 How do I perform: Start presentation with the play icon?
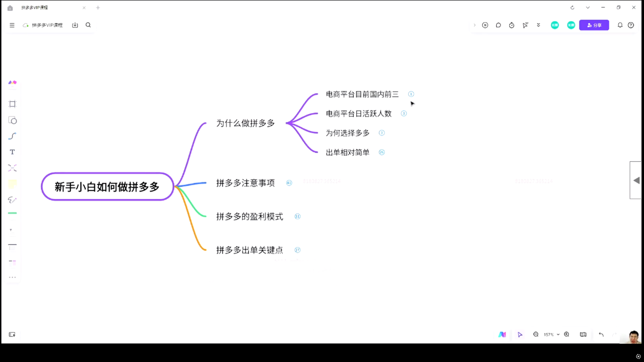[485, 25]
